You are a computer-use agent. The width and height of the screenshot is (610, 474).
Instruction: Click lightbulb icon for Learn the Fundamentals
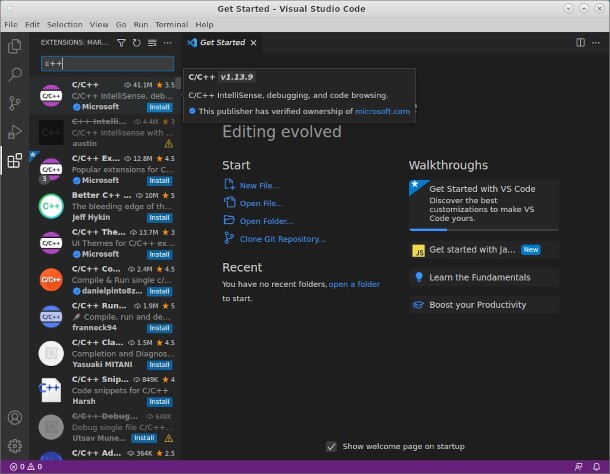pos(419,277)
